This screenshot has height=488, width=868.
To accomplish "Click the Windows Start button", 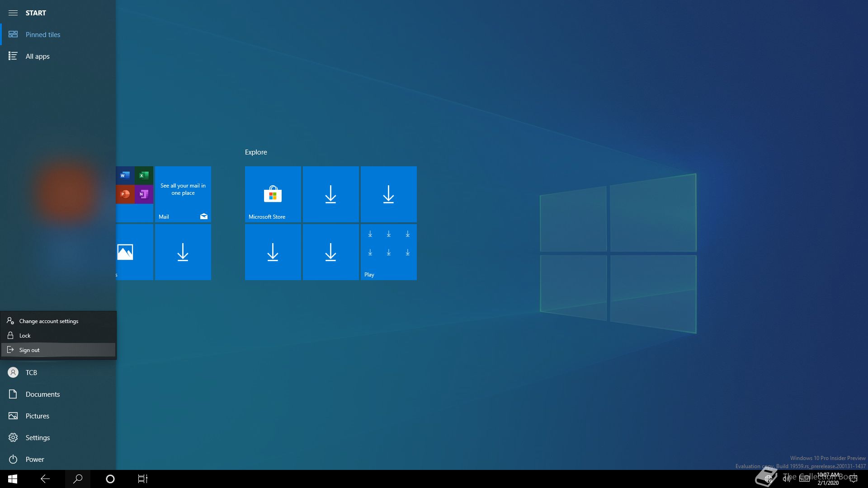I will coord(13,479).
